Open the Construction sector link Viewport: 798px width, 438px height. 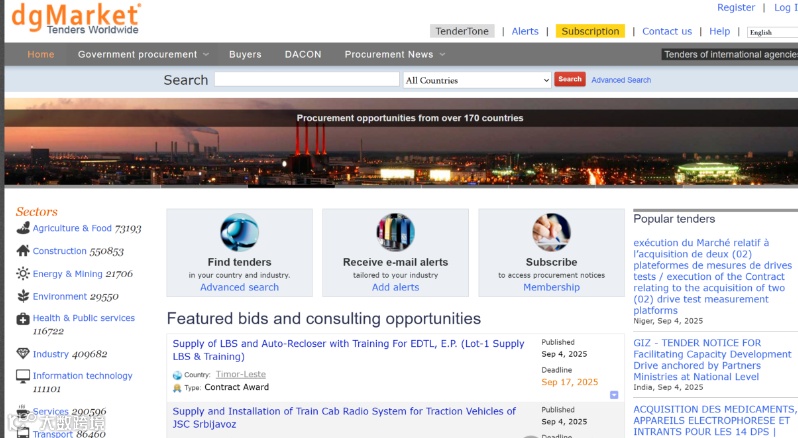[60, 251]
